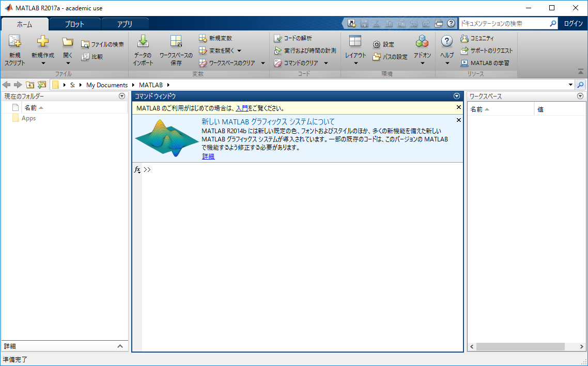Viewport: 588px width, 366px height.
Task: Click the quick access help icon
Action: (x=451, y=23)
